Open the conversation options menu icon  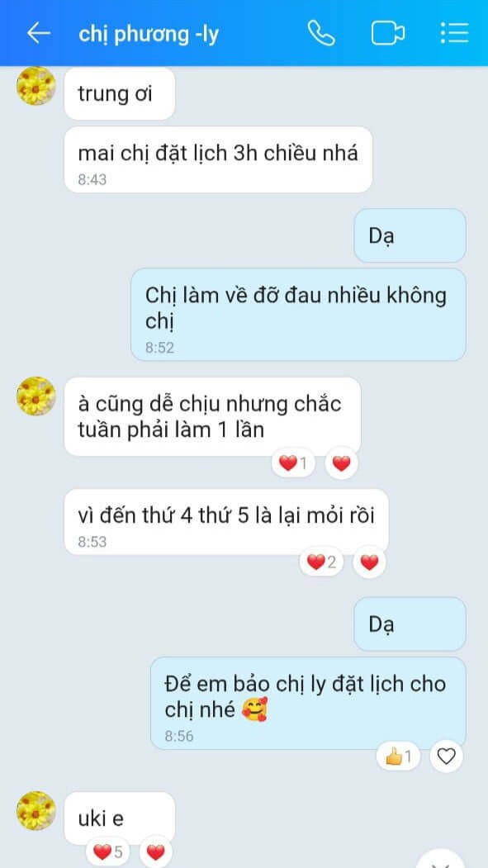[x=455, y=33]
